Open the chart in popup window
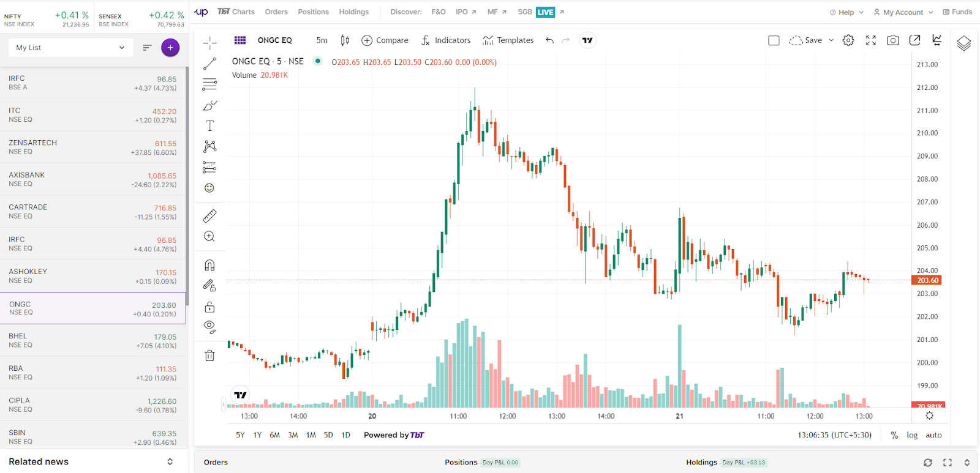This screenshot has width=980, height=473. point(915,40)
